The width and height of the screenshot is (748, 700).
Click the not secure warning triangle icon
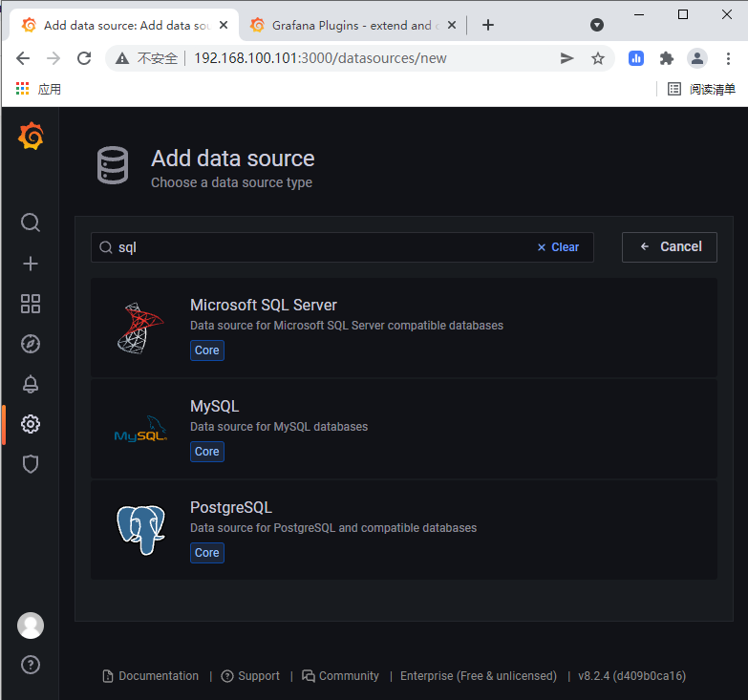coord(122,58)
